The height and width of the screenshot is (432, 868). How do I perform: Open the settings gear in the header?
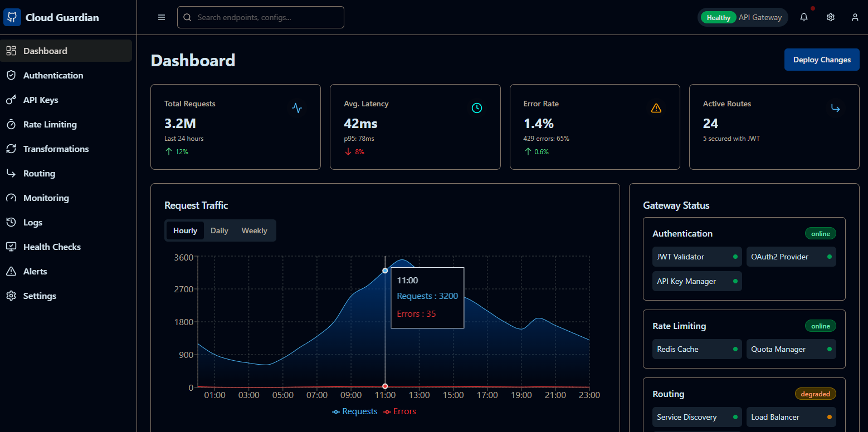click(x=831, y=17)
